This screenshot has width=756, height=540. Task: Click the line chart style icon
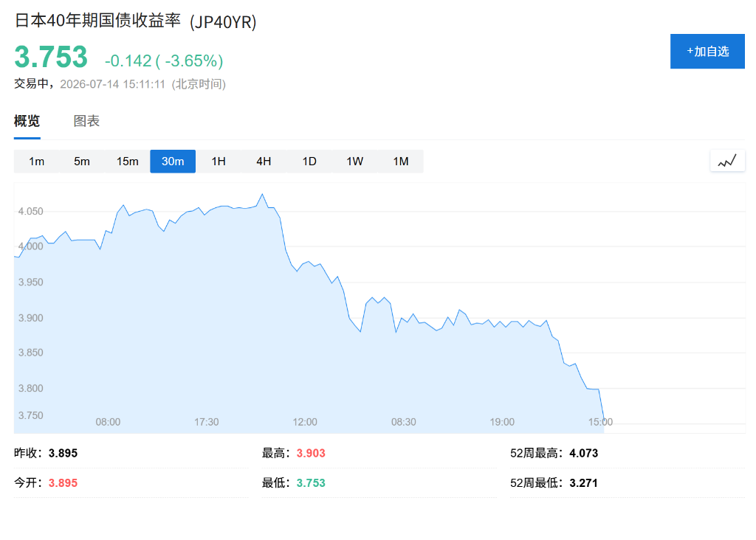pos(727,161)
